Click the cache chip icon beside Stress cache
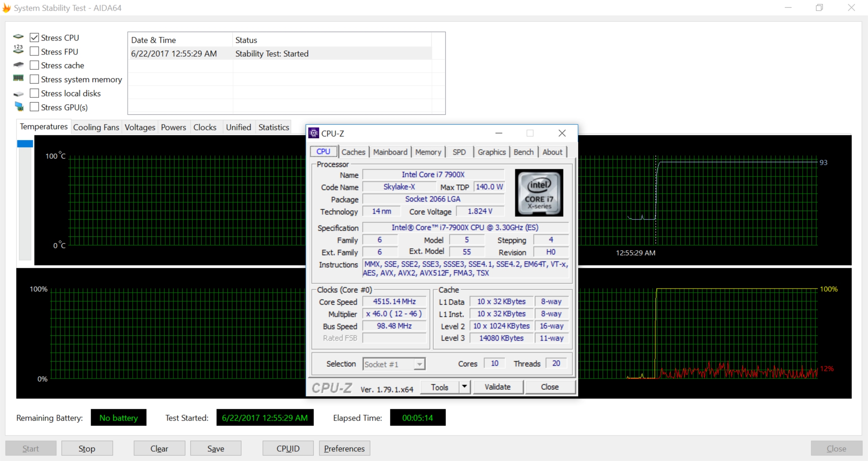The image size is (868, 461). coord(18,64)
